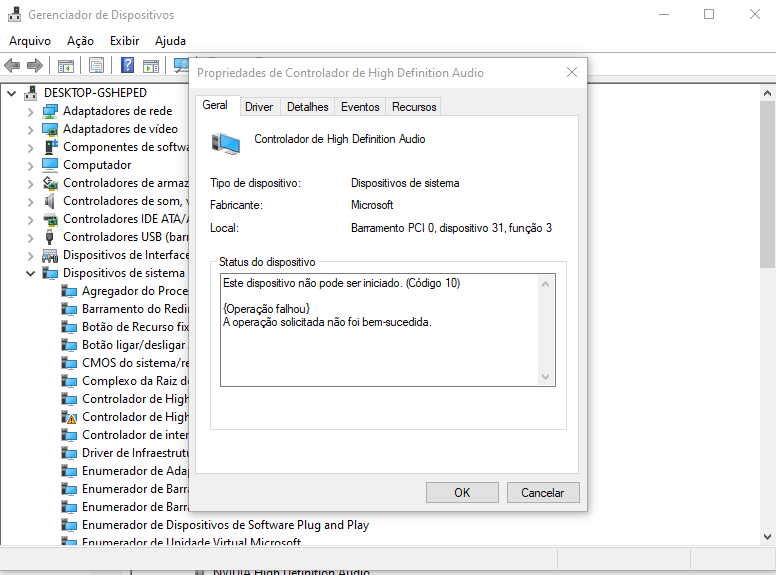The height and width of the screenshot is (575, 776).
Task: Select the Enumerador de Adaptador tree item
Action: pyautogui.click(x=135, y=471)
